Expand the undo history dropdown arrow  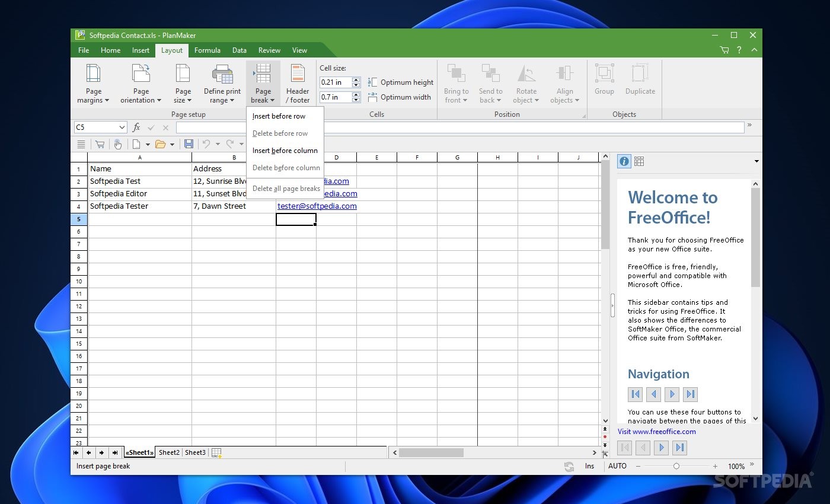coord(218,144)
